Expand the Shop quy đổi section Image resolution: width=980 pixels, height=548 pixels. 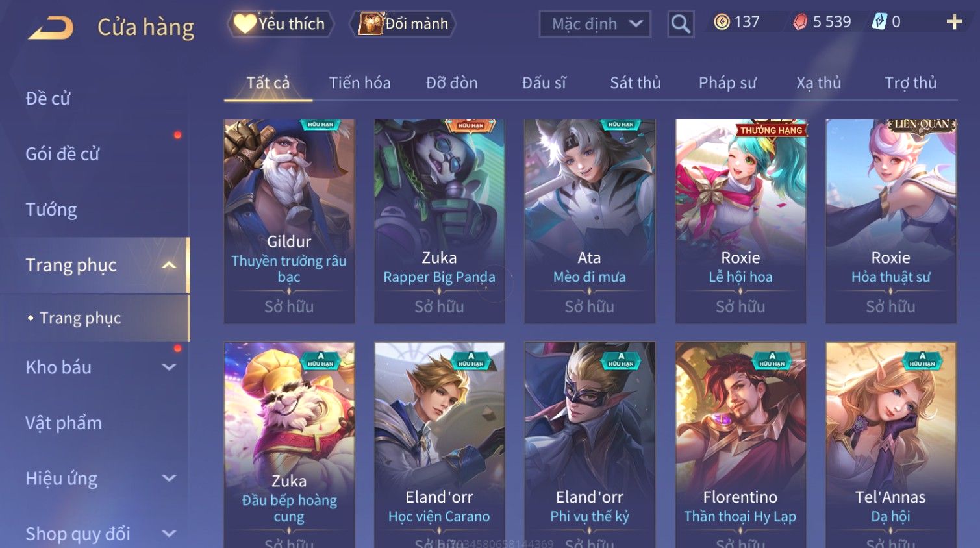(169, 534)
